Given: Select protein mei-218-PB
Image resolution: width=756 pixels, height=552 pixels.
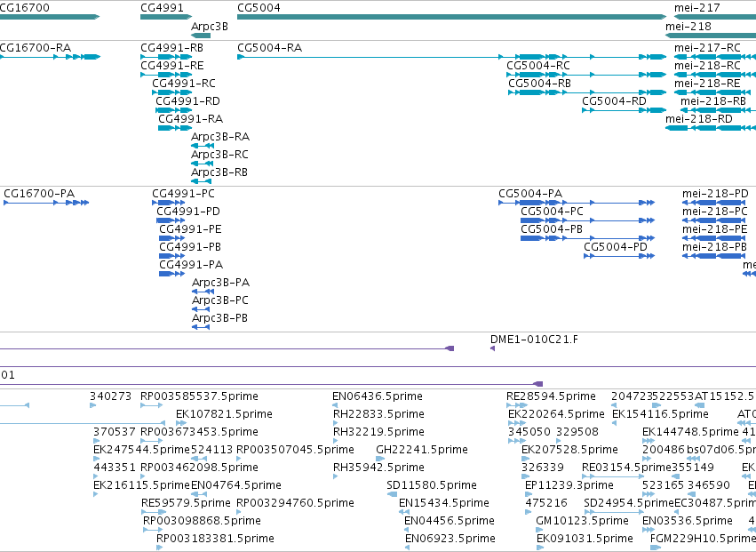Looking at the screenshot, I should point(714,247).
